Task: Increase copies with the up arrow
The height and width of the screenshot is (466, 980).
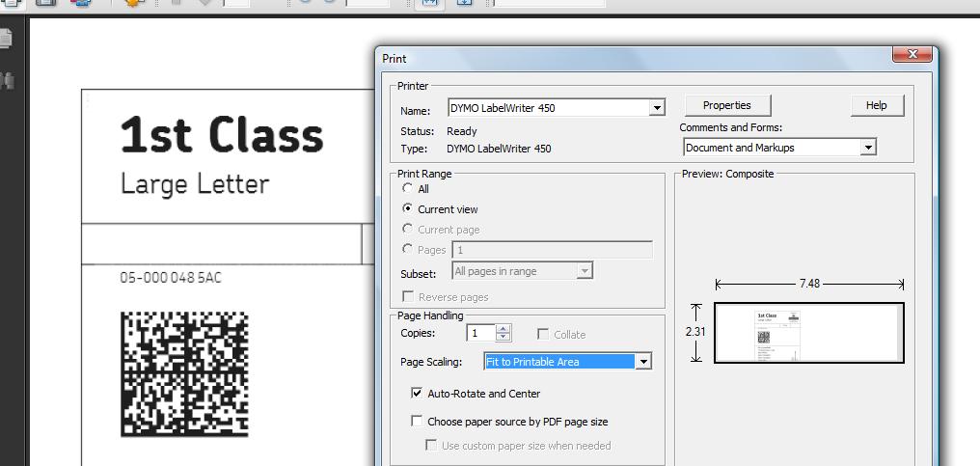Action: pos(504,328)
